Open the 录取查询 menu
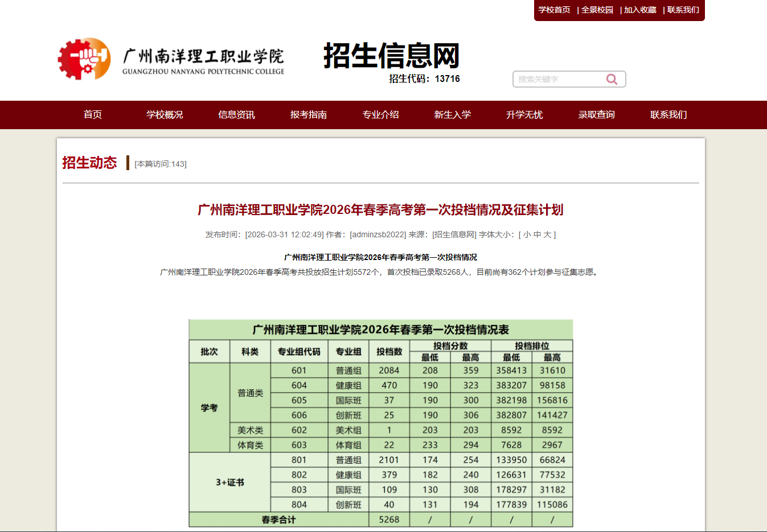The width and height of the screenshot is (767, 532). click(596, 114)
